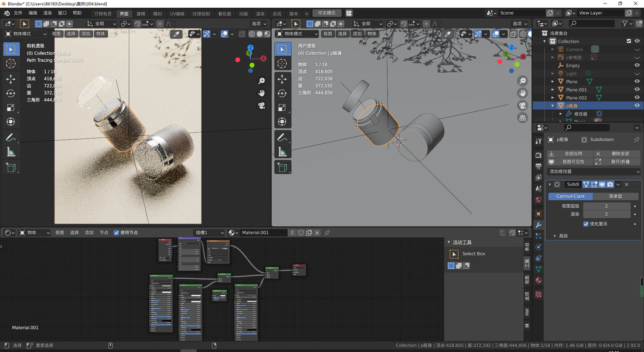Open the Output properties tab icon

click(x=539, y=166)
